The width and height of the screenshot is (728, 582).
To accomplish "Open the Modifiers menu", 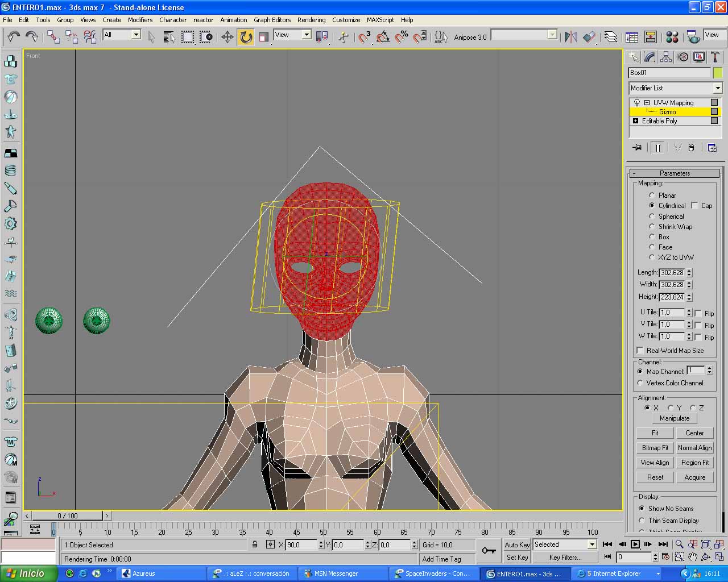I will 140,20.
